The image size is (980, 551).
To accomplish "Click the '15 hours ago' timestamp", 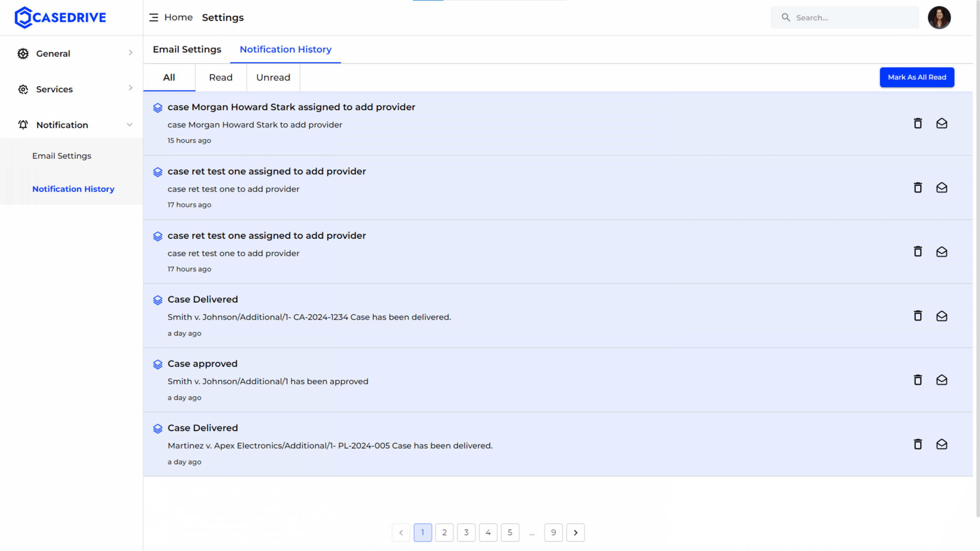I will [x=189, y=141].
